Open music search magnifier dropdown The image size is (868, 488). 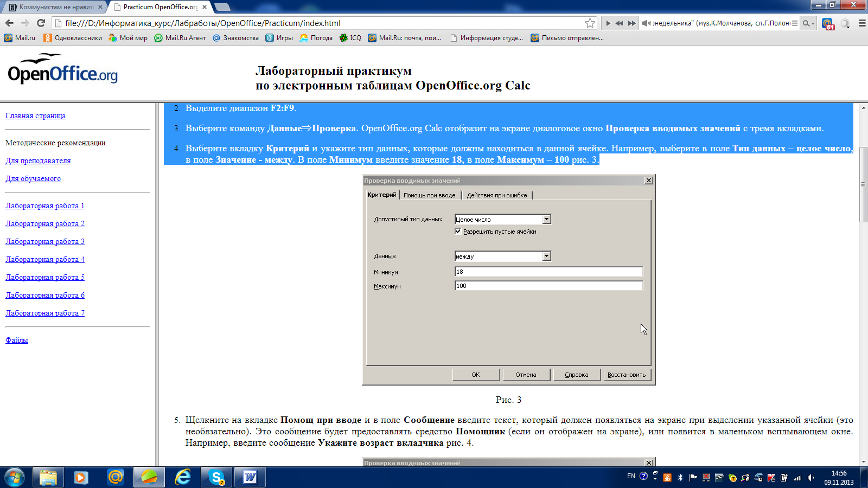click(808, 23)
